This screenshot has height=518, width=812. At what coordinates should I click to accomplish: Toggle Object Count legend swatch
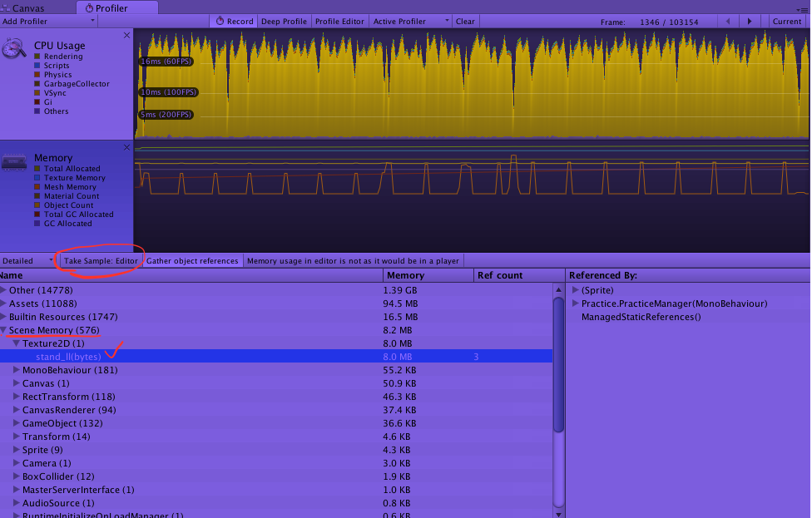37,205
